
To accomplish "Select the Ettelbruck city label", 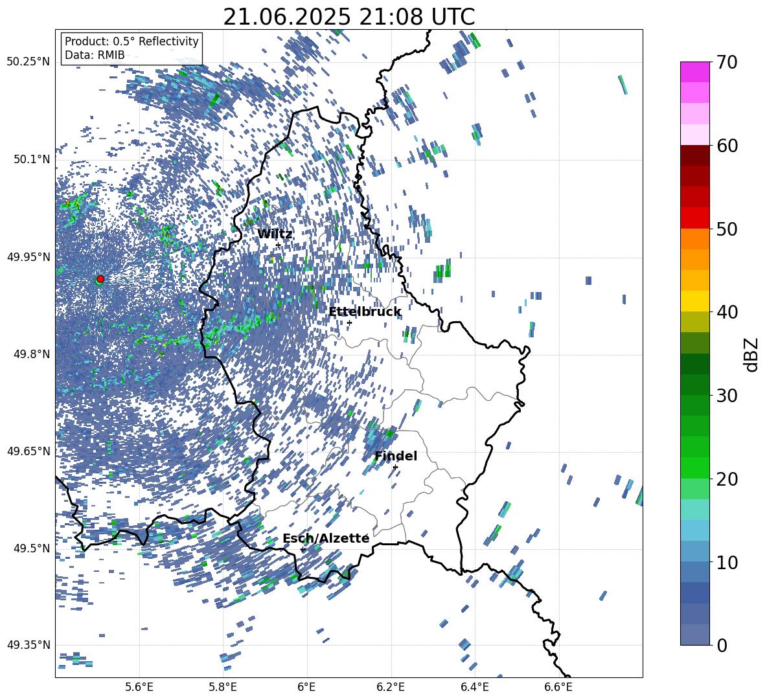I will pyautogui.click(x=365, y=312).
